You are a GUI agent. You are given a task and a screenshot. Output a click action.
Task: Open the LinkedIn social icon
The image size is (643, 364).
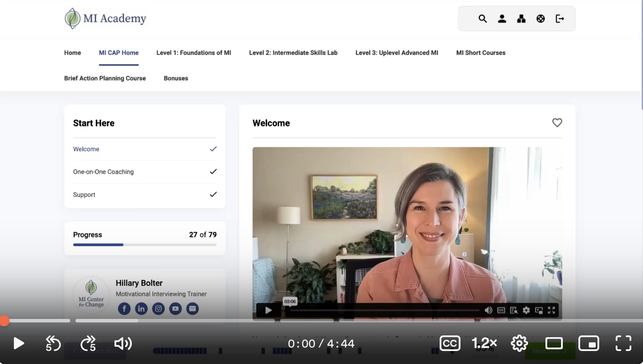click(141, 309)
